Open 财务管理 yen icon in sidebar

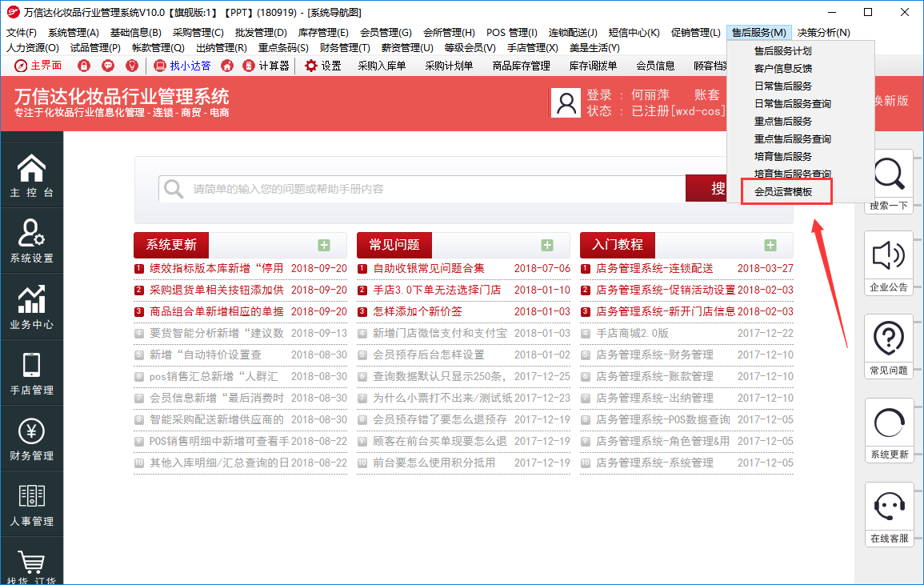click(32, 439)
